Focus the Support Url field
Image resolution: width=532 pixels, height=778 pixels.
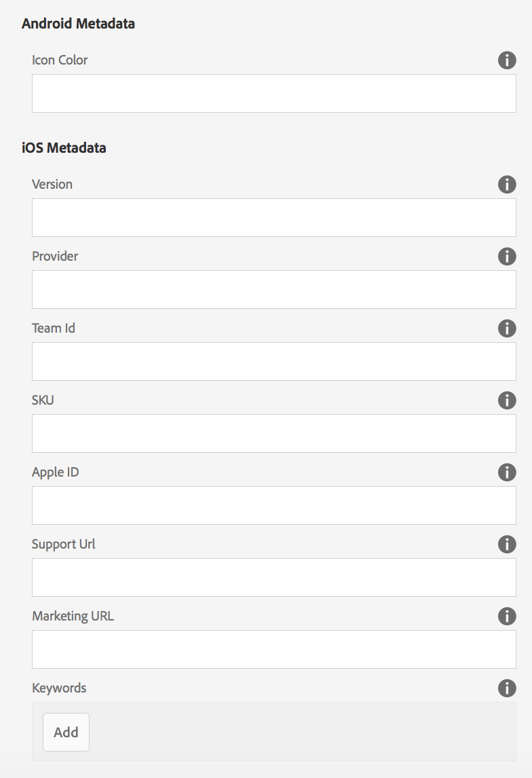coord(273,577)
